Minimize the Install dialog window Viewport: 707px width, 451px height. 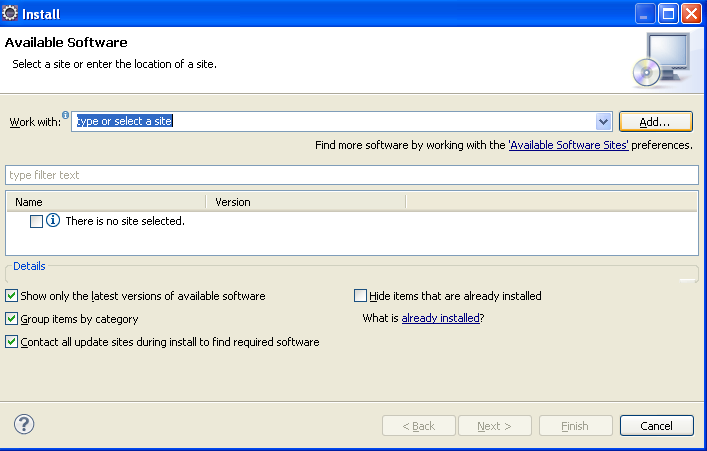pyautogui.click(x=645, y=13)
